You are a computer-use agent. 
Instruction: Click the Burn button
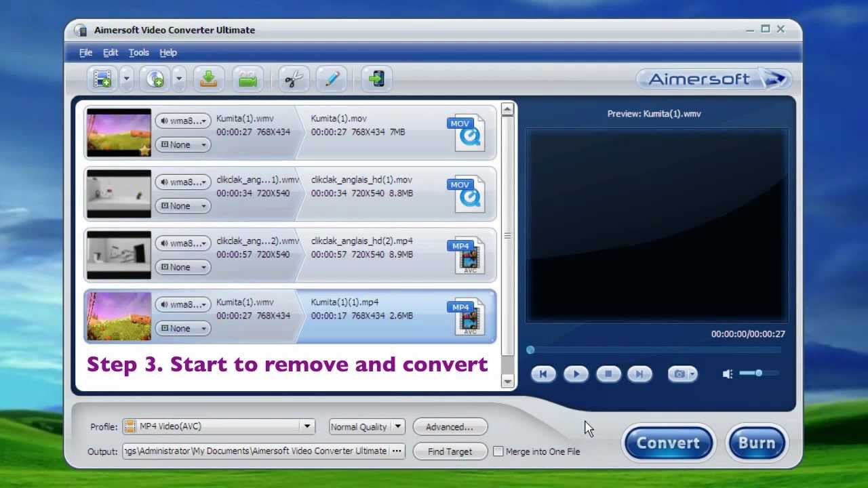coord(756,443)
